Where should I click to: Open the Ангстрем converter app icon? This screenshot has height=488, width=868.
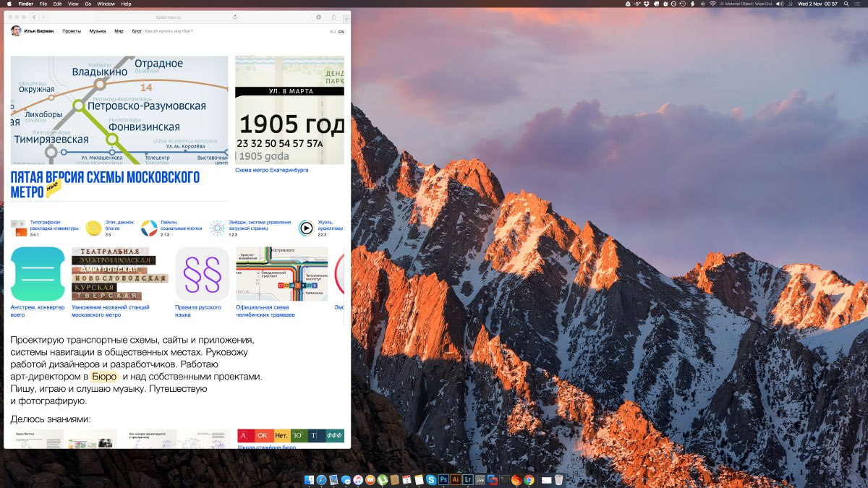(38, 274)
